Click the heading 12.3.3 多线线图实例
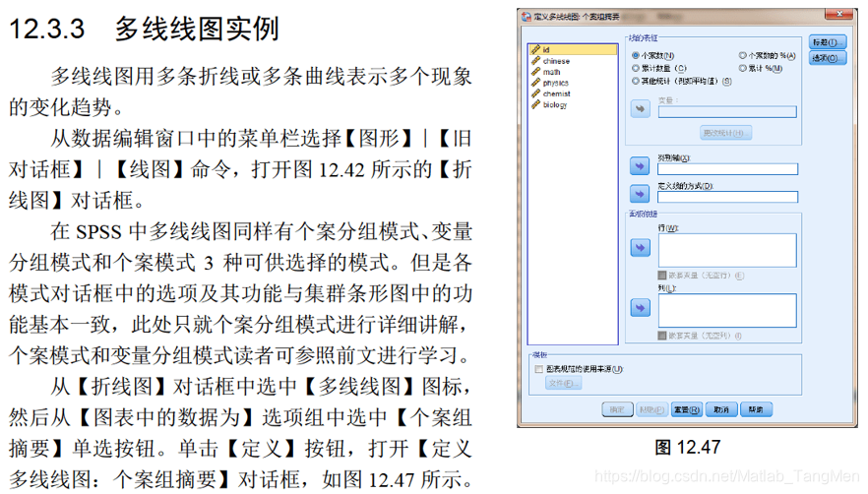Image resolution: width=868 pixels, height=494 pixels. (144, 29)
